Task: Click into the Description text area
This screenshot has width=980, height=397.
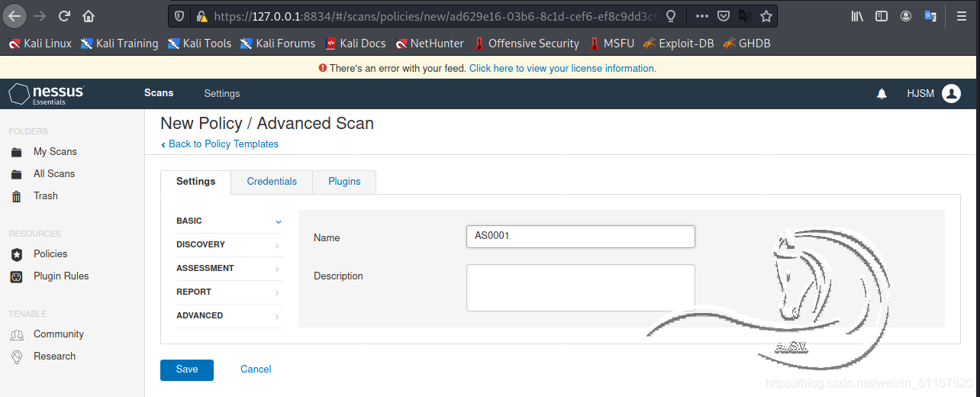Action: [x=581, y=288]
